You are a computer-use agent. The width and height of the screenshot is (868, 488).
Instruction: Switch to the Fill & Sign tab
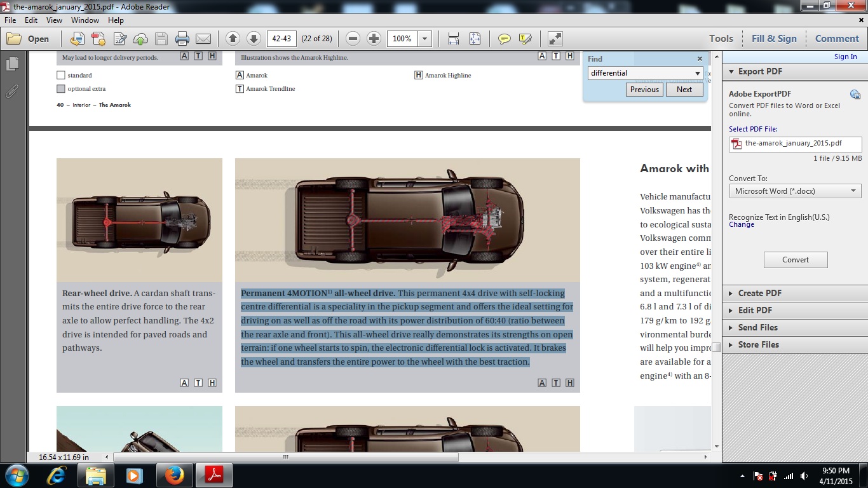(773, 38)
